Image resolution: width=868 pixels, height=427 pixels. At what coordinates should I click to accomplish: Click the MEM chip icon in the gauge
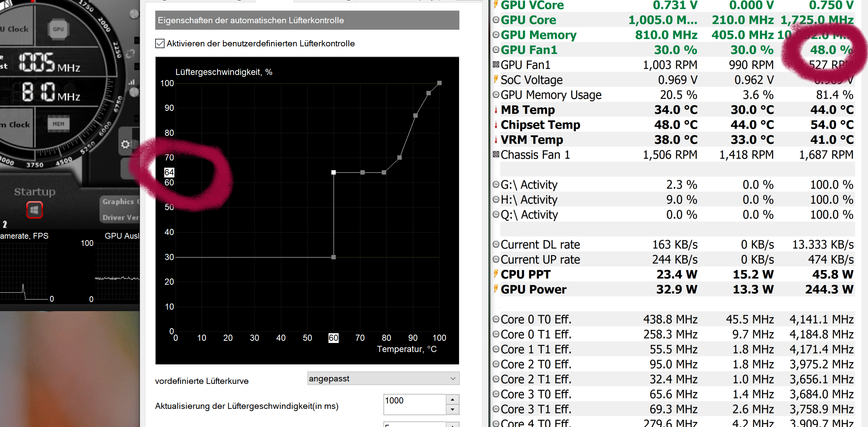58,124
